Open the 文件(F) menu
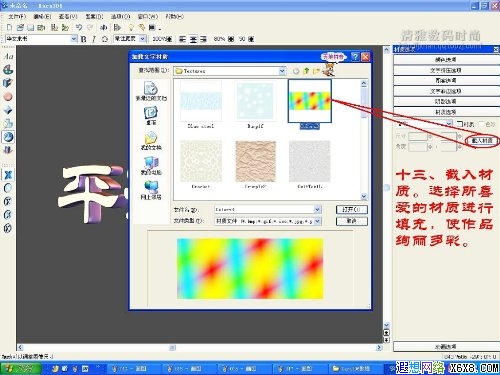Viewport: 500px width, 375px height. (x=17, y=16)
